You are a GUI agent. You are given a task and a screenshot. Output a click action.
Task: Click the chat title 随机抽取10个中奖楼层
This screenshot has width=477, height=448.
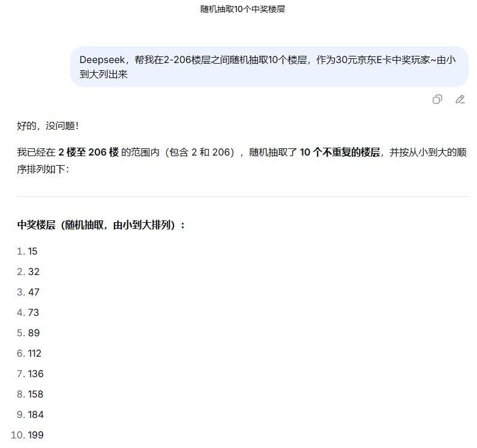coord(242,9)
